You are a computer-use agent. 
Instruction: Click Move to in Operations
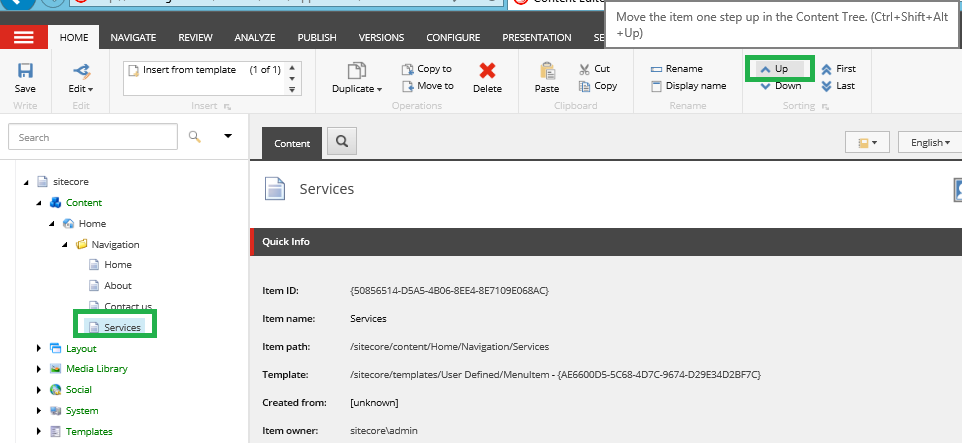428,86
